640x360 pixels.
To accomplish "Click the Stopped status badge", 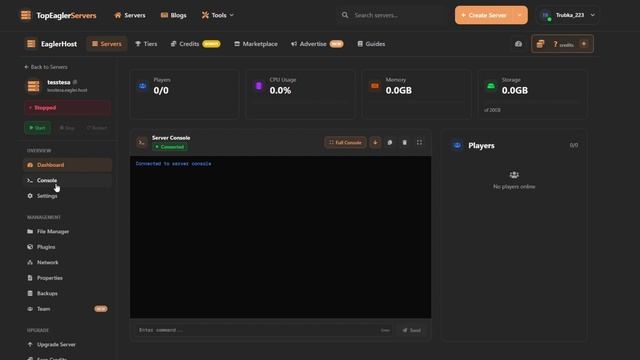I will click(67, 108).
